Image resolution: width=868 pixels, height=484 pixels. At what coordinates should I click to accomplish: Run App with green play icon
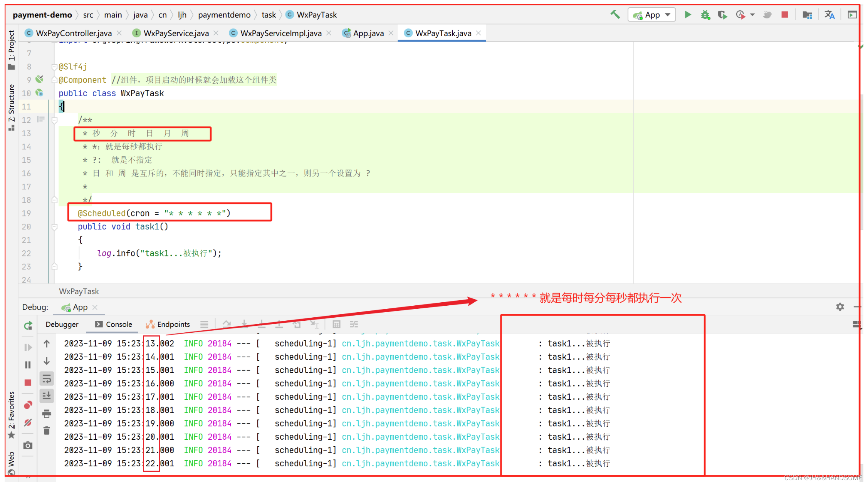coord(688,15)
